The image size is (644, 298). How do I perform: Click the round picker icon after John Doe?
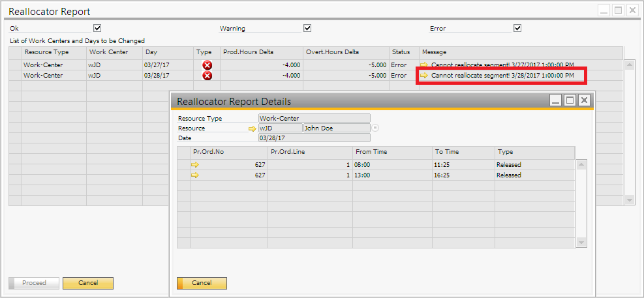tap(375, 128)
